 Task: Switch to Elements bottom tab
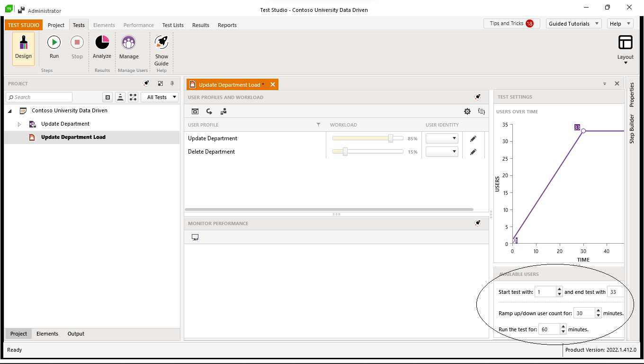pyautogui.click(x=47, y=334)
